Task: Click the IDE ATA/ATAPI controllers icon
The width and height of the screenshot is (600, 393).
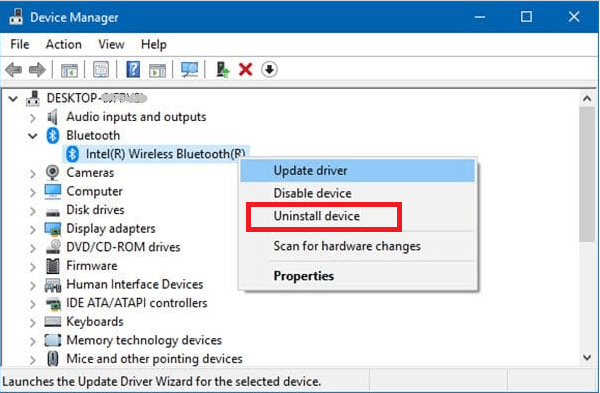Action: 53,304
